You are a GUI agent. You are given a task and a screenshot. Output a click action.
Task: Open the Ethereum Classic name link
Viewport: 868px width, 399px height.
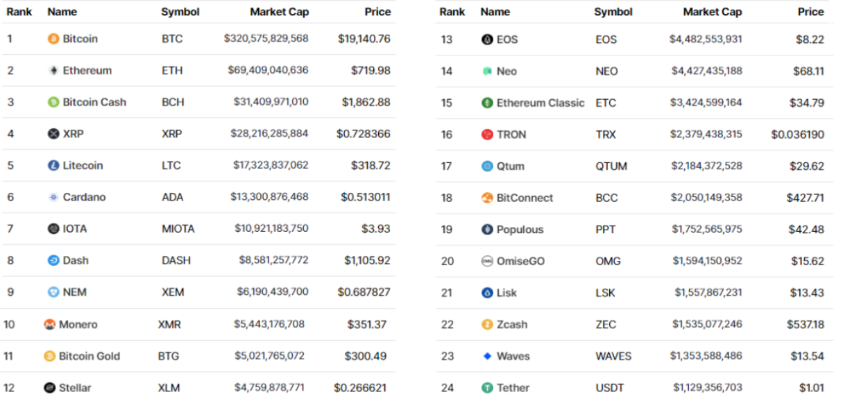coord(541,103)
